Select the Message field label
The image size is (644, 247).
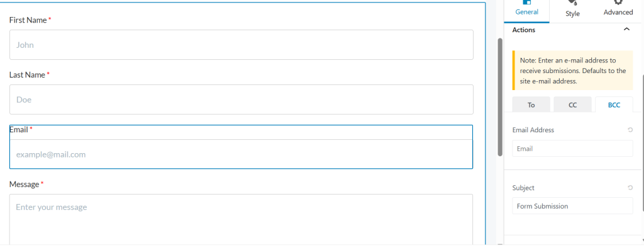25,185
